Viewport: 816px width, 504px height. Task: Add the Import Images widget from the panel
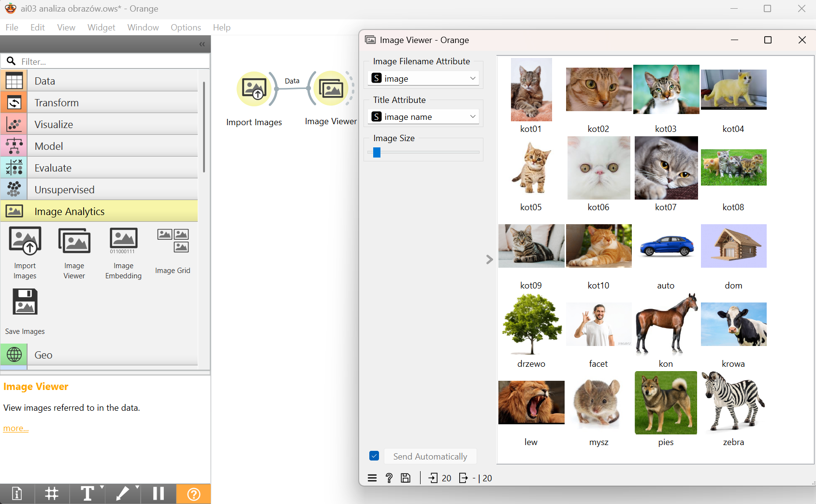click(25, 253)
